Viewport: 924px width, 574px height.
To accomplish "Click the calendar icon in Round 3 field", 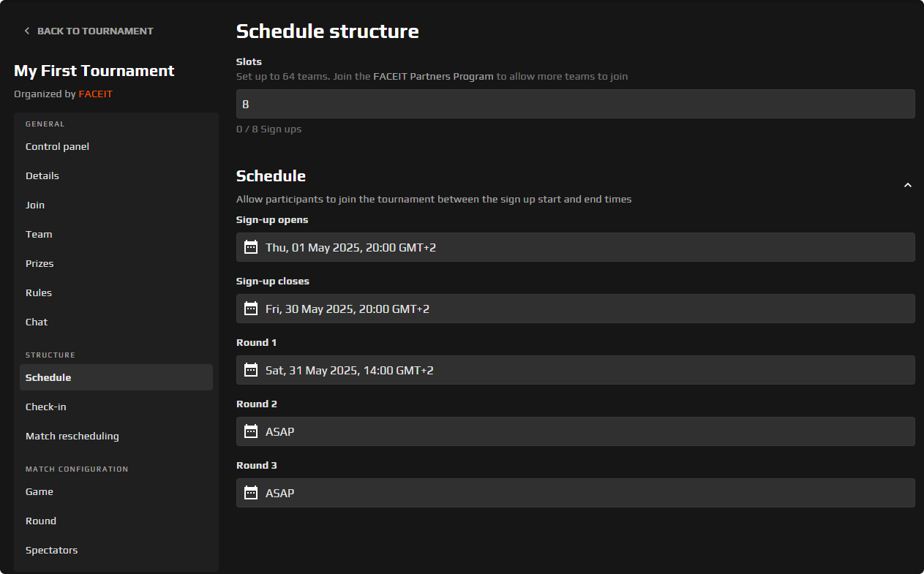I will point(251,493).
